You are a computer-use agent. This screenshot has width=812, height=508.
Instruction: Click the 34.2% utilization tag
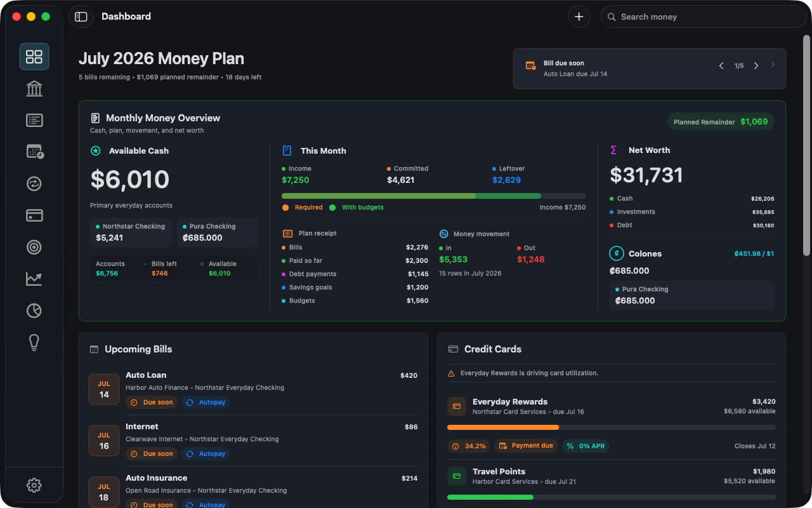coord(469,446)
